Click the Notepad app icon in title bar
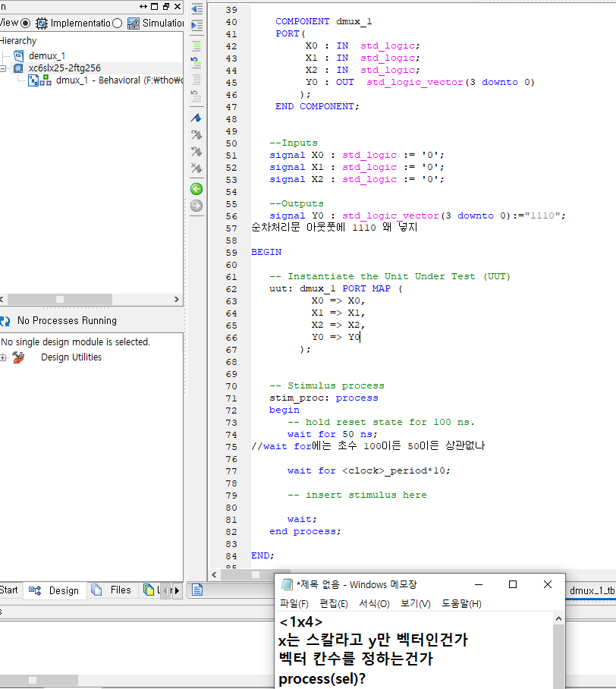 point(287,584)
